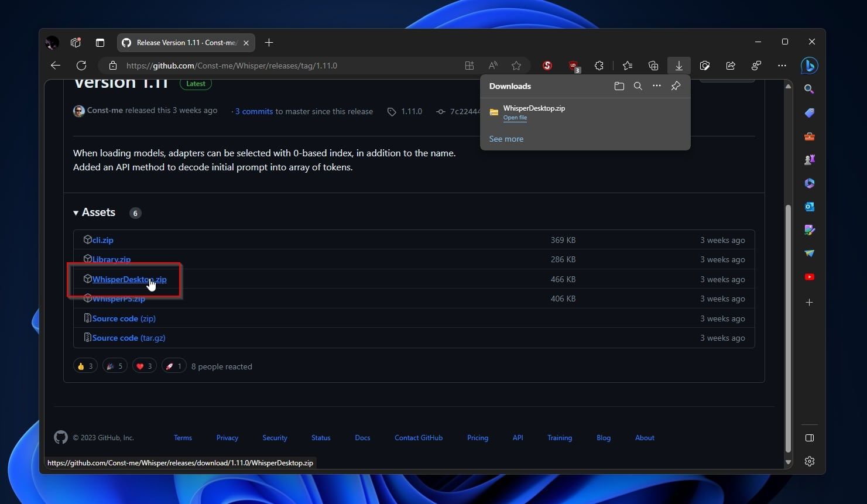The height and width of the screenshot is (504, 867).
Task: Collapse the Assets section triangle
Action: pyautogui.click(x=76, y=212)
